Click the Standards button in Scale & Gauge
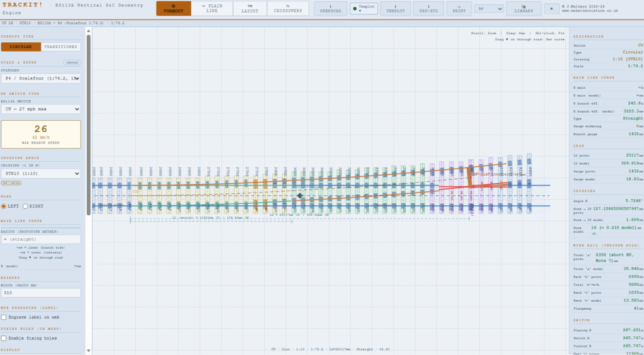 point(72,62)
